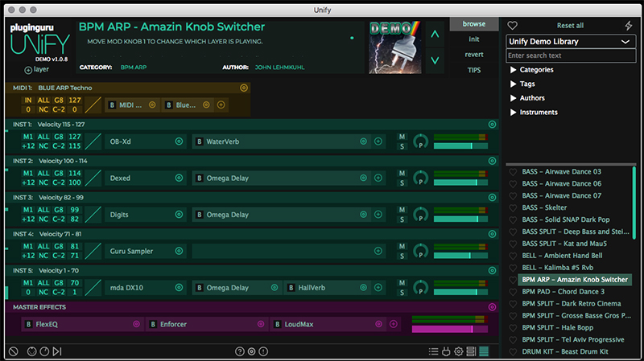Adjust the OB-Xd layer volume slider
This screenshot has height=361, width=644.
460,146
